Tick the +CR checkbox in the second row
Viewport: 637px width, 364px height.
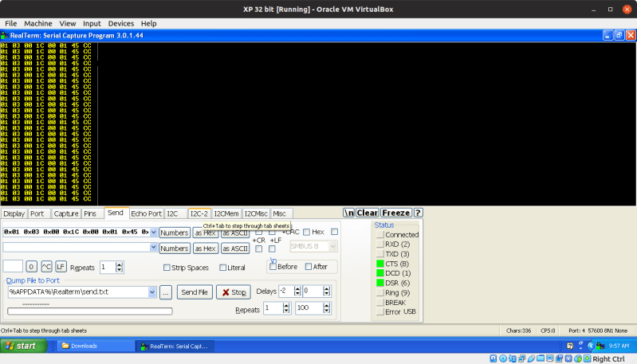click(259, 249)
